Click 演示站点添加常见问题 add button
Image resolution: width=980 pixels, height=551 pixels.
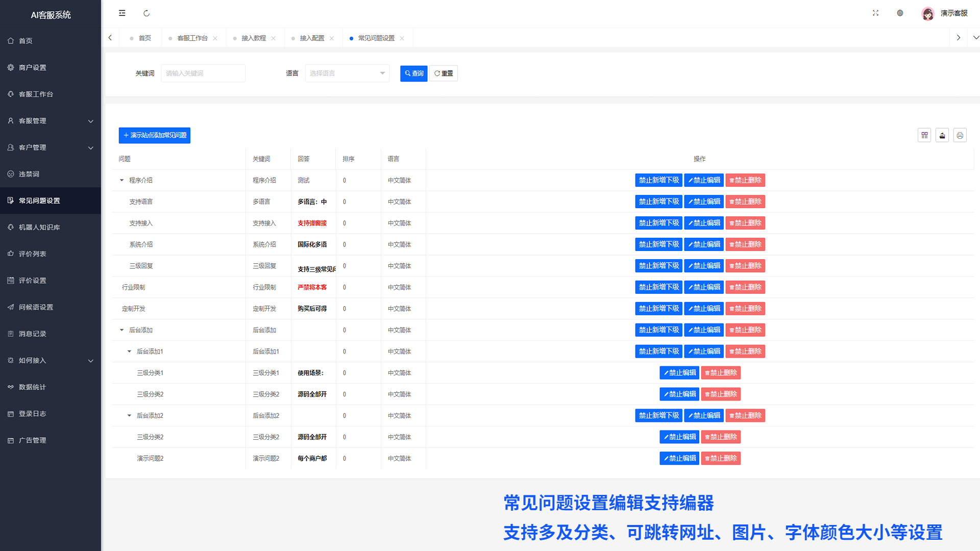(155, 135)
